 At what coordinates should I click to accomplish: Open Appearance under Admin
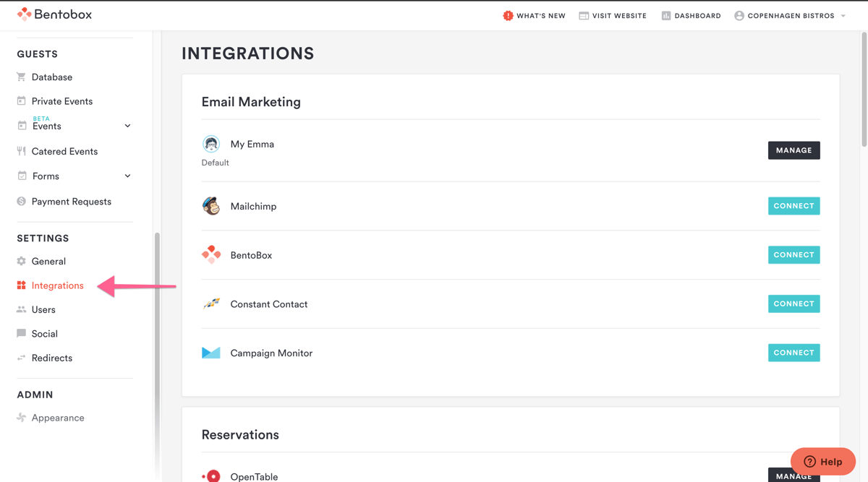58,418
